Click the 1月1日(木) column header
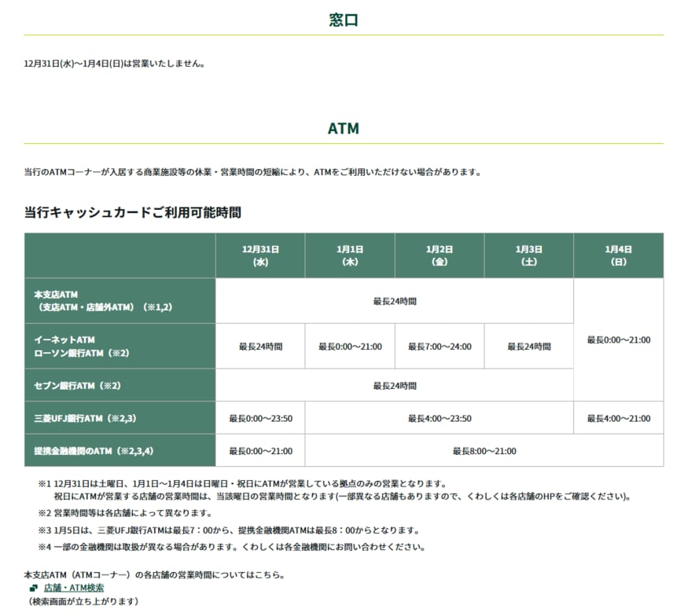Image resolution: width=684 pixels, height=616 pixels. click(x=349, y=255)
